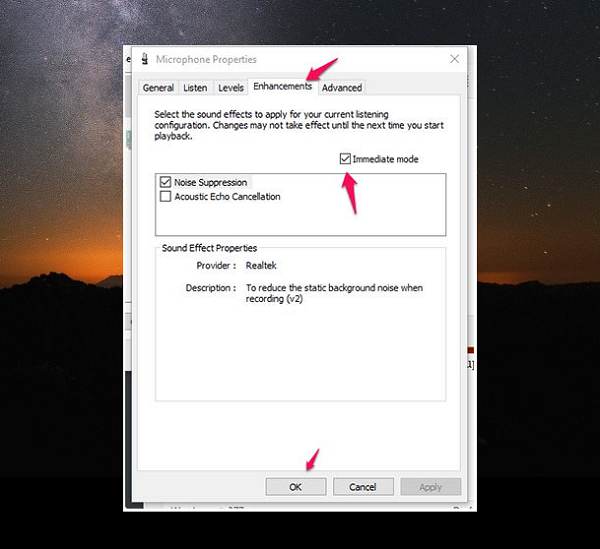Click the Cancel button
Screen dimensions: 600x549
click(363, 487)
